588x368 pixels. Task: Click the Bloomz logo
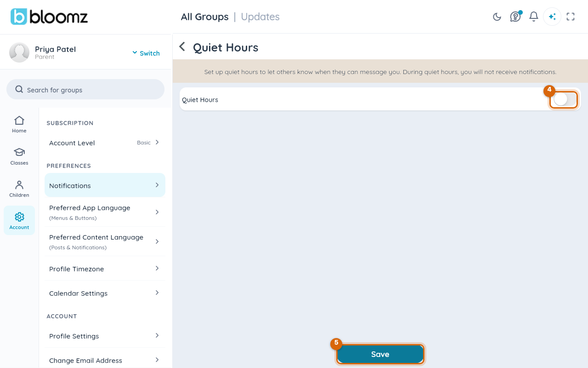point(49,17)
